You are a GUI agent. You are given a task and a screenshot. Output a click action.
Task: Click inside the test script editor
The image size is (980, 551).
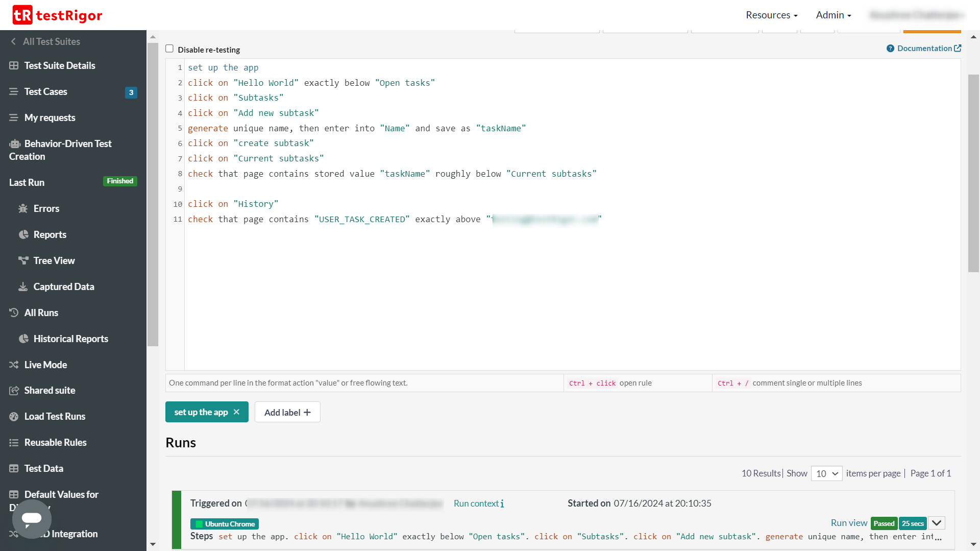pos(561,296)
